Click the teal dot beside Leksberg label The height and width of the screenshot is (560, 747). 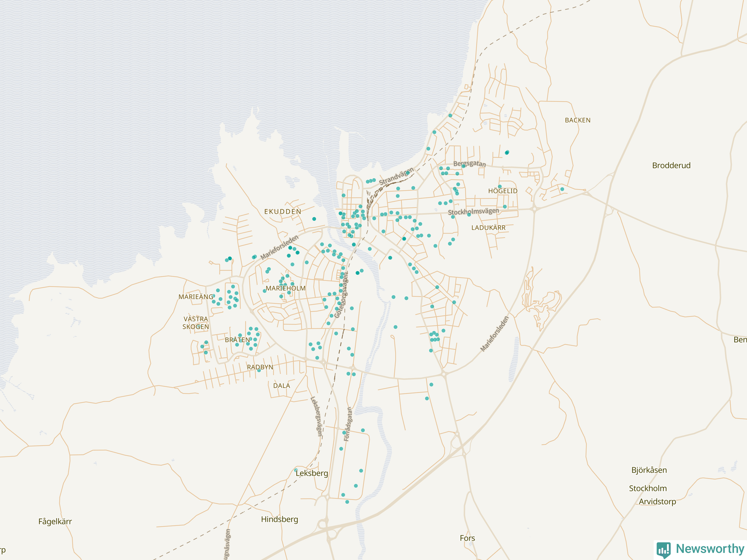[296, 470]
